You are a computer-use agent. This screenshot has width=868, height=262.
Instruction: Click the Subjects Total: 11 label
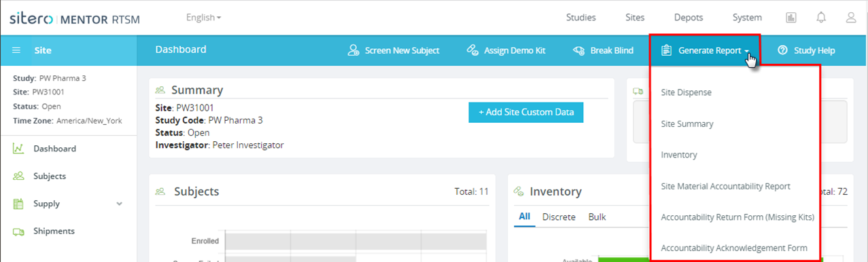(x=472, y=191)
